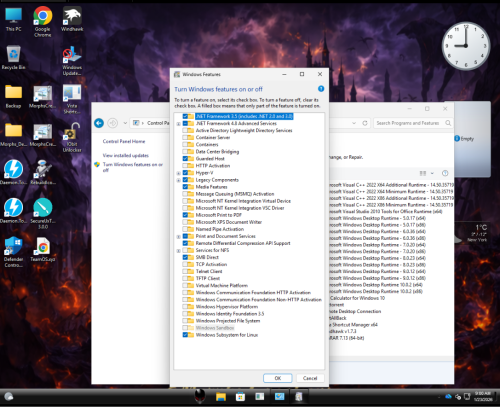Open the Windhawk desktop shortcut

(x=72, y=19)
